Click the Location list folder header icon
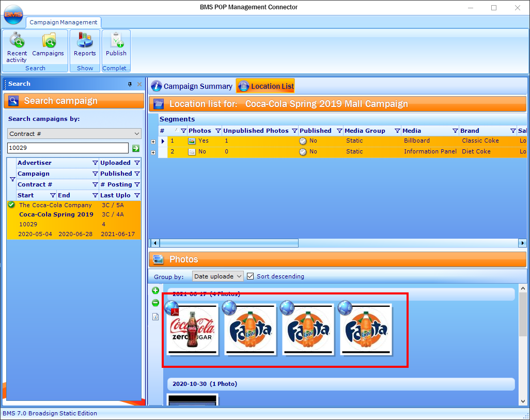The width and height of the screenshot is (530, 420). point(158,104)
